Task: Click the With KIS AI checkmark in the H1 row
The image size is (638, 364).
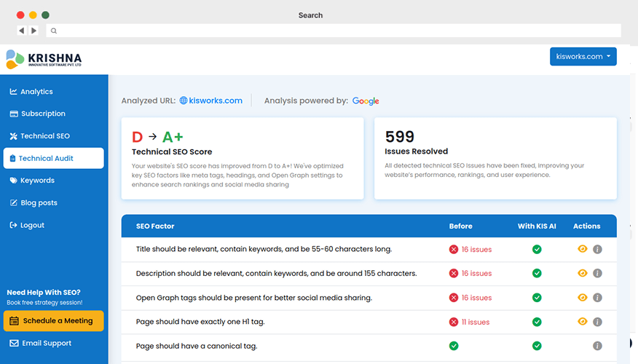Action: pos(537,322)
